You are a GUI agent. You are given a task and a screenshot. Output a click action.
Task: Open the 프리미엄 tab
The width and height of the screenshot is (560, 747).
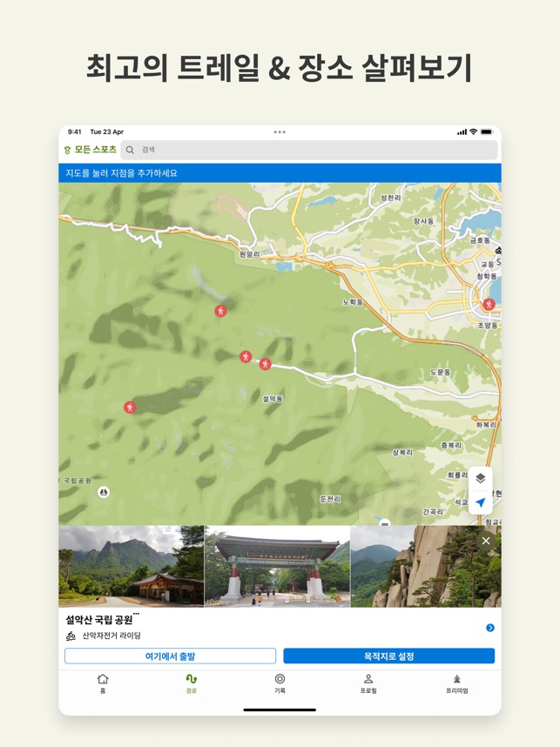pyautogui.click(x=456, y=683)
